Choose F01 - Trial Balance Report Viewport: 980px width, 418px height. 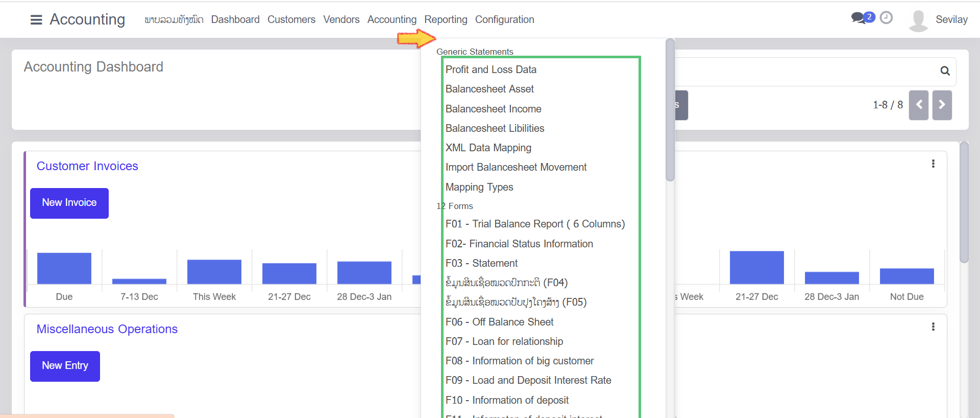(534, 224)
